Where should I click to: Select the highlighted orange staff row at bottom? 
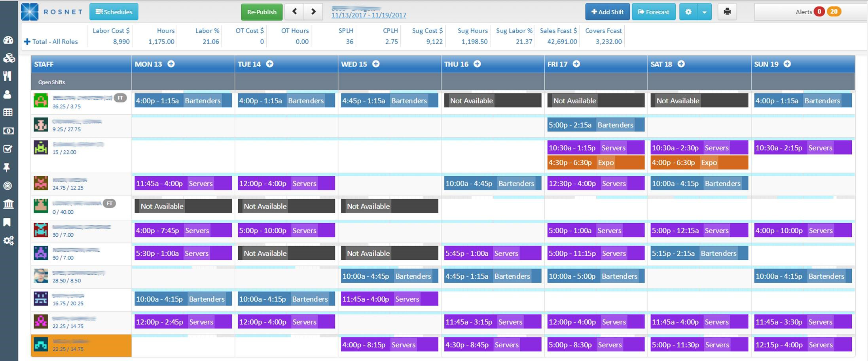[x=81, y=346]
